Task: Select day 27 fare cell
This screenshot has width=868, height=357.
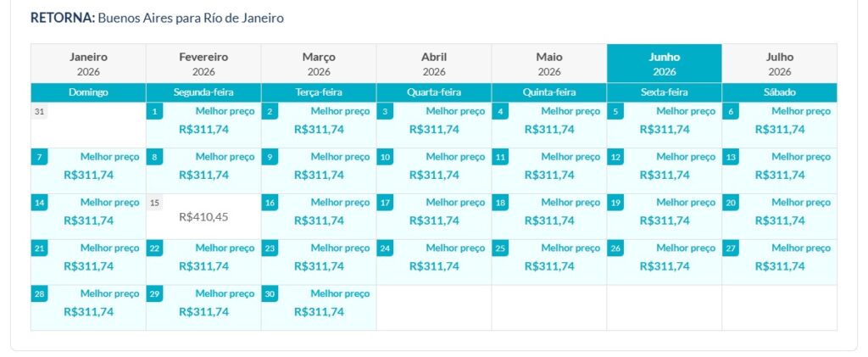Action: point(780,262)
